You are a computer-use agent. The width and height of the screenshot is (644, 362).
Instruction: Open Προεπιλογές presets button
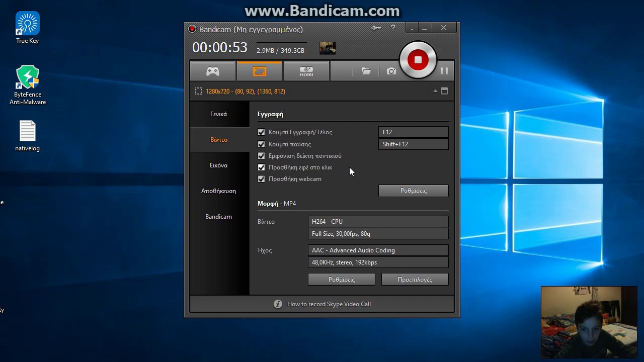tap(415, 280)
